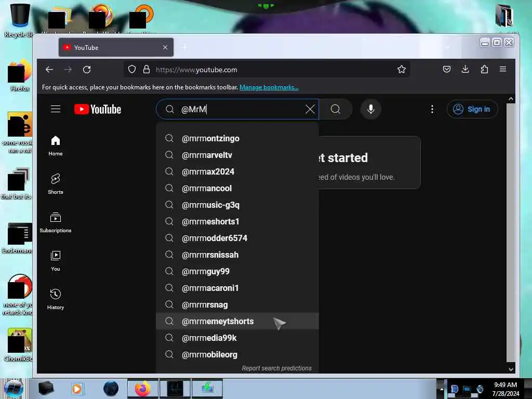This screenshot has width=532, height=399.
Task: Open the YouTube guide hamburger menu
Action: 56,109
